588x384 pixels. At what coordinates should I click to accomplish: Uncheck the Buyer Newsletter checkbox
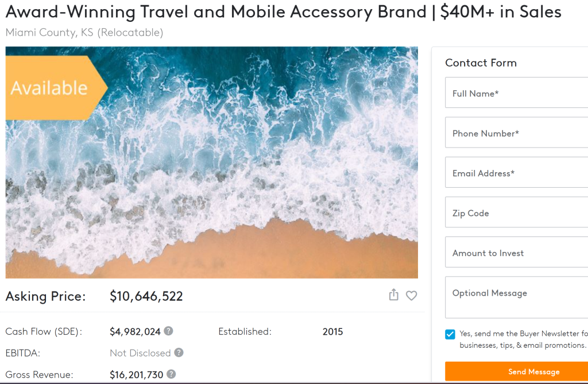coord(450,333)
